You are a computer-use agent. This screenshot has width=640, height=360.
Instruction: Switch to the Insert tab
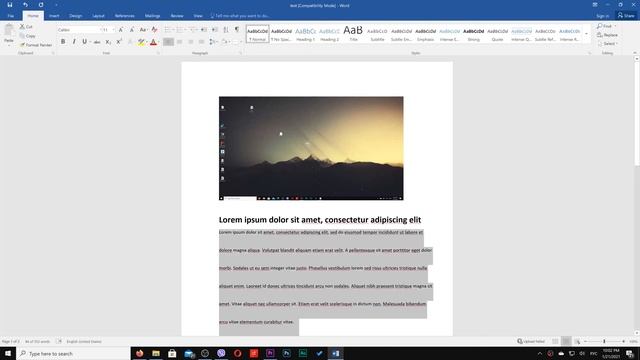54,16
